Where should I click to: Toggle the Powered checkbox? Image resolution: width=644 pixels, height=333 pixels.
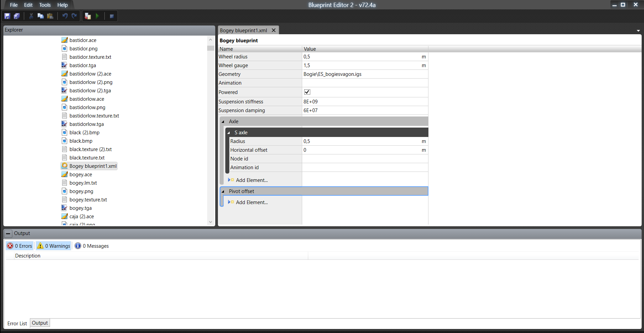[307, 92]
